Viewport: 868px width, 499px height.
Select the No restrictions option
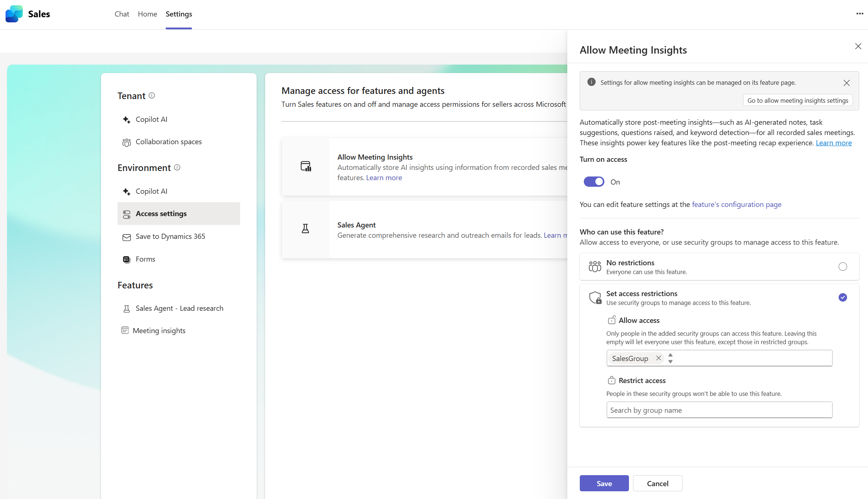(x=843, y=266)
